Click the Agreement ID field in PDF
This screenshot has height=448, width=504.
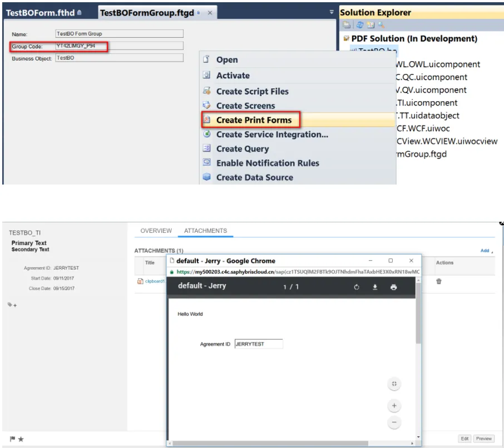point(259,344)
